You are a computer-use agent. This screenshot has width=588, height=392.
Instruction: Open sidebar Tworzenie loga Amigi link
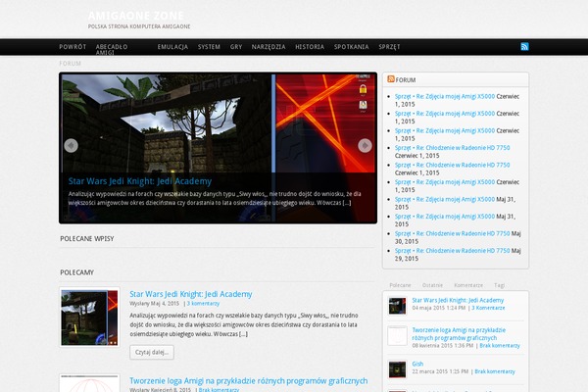(459, 334)
